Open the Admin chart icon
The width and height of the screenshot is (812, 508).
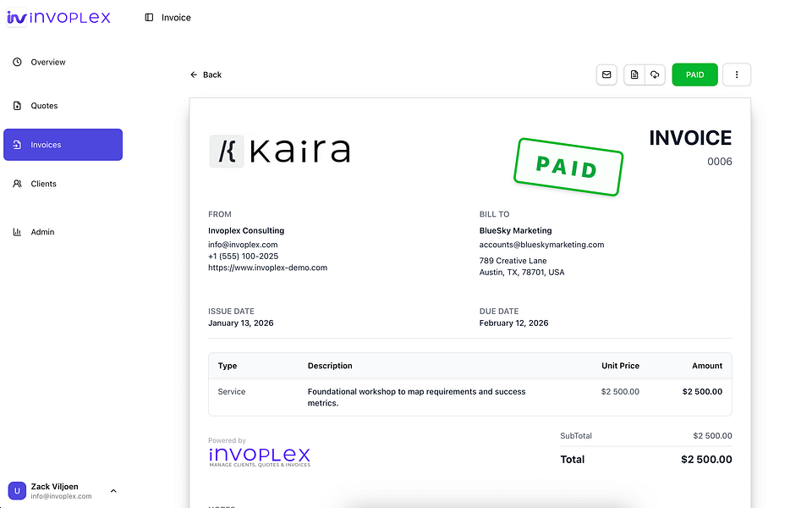17,232
